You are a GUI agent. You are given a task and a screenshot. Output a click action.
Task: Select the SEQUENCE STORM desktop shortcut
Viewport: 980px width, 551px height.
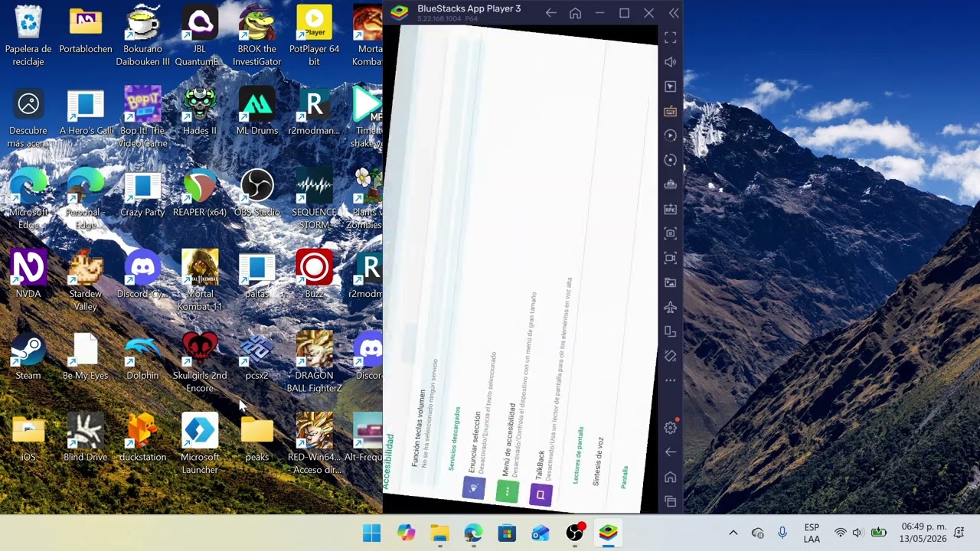point(315,199)
